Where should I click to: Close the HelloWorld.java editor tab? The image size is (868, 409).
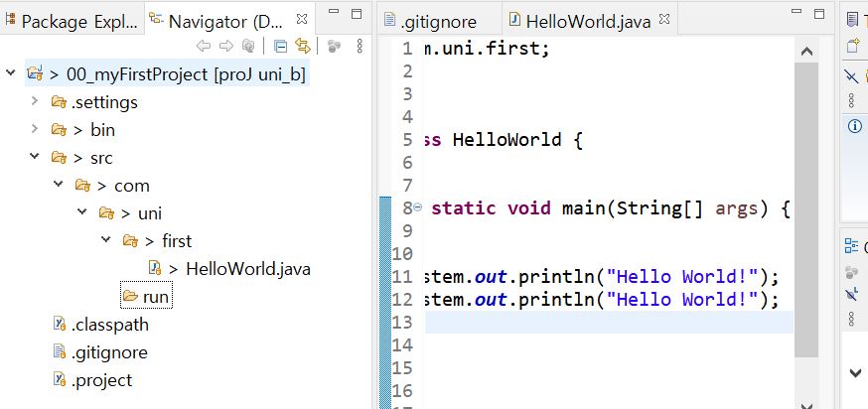(x=664, y=19)
